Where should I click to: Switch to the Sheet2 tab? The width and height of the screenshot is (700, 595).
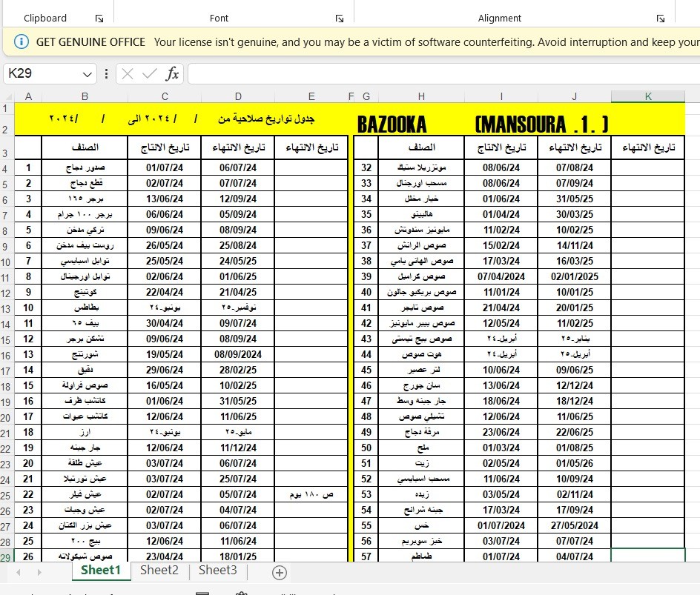(159, 571)
